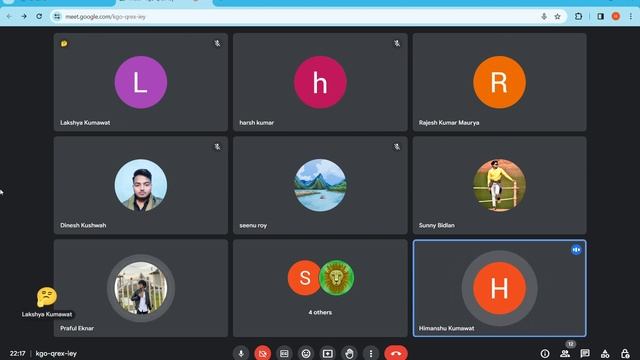Open the meeting details info icon

click(x=545, y=353)
